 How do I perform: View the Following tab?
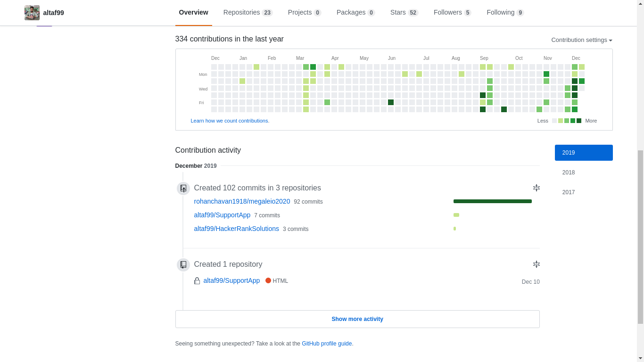coord(505,13)
